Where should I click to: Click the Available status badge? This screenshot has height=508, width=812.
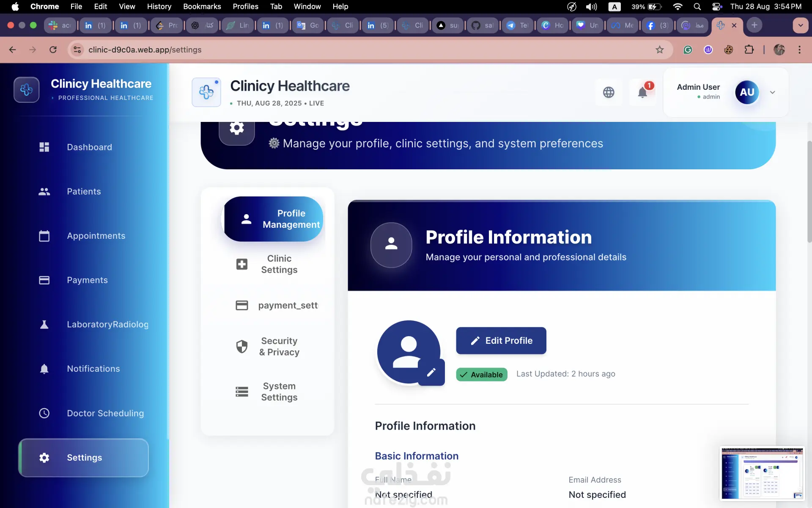point(481,375)
